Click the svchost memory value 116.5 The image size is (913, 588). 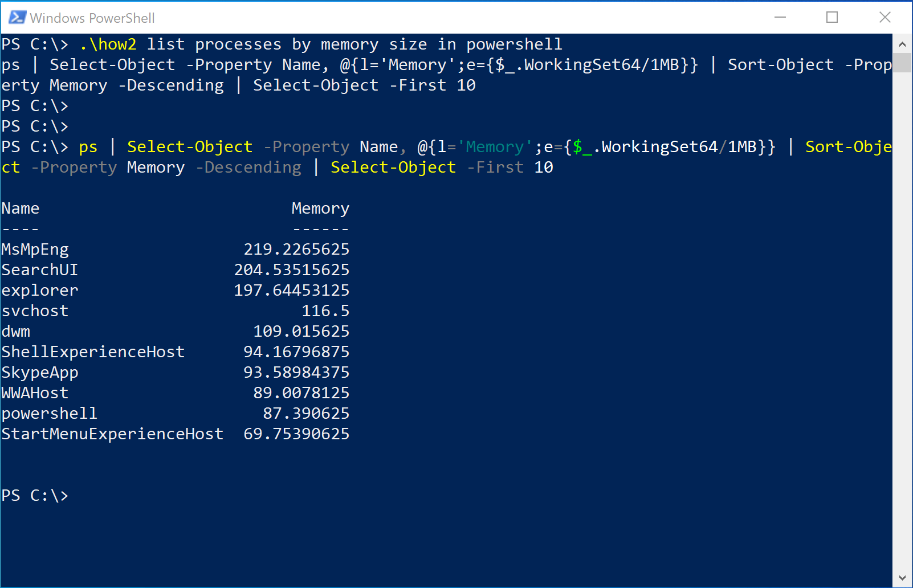pyautogui.click(x=325, y=311)
